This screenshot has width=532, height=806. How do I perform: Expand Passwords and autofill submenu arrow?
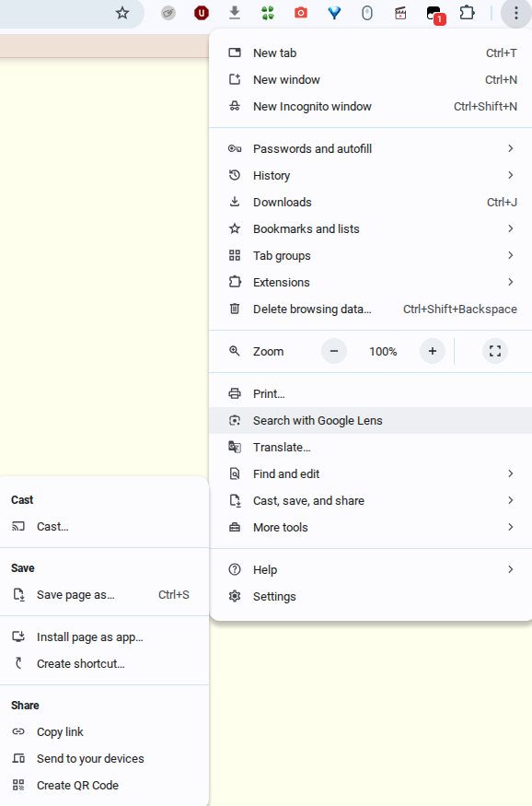tap(511, 148)
